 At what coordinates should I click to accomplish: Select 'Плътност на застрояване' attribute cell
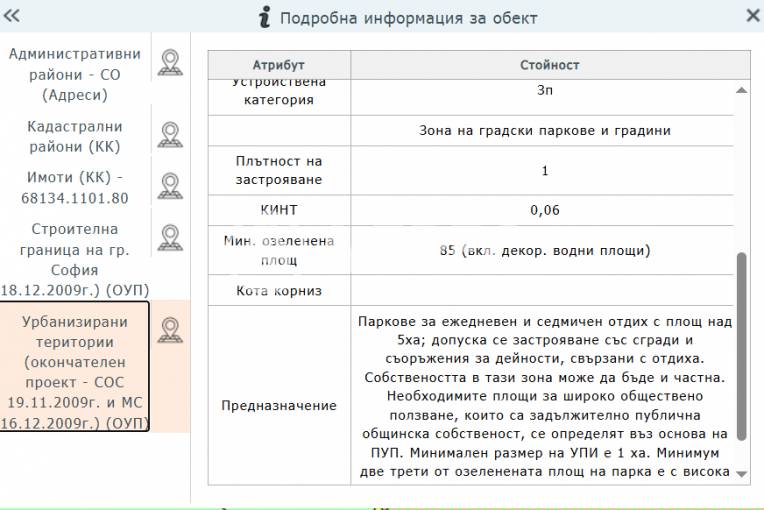point(279,170)
